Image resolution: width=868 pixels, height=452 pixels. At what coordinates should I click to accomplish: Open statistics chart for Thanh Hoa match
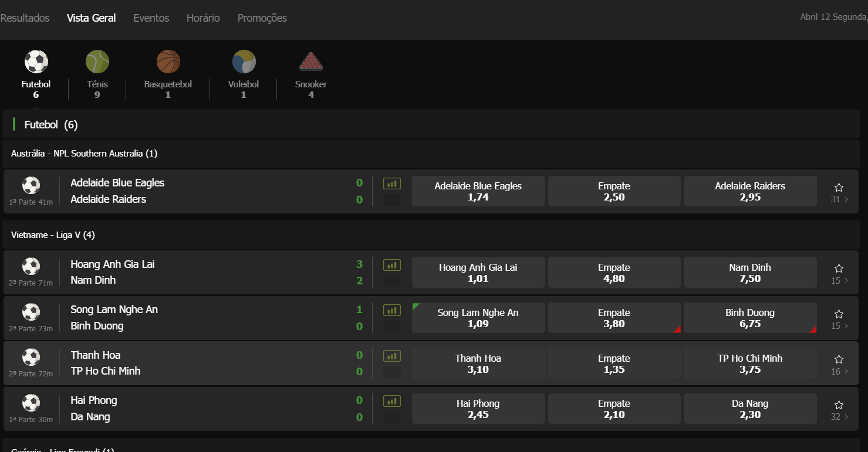tap(392, 356)
